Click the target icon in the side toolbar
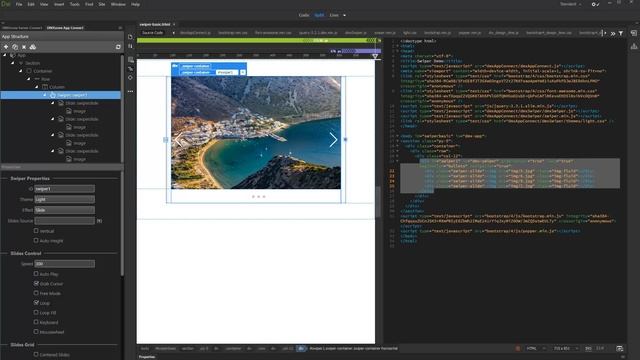Screen dimensions: 640x360 131,78
